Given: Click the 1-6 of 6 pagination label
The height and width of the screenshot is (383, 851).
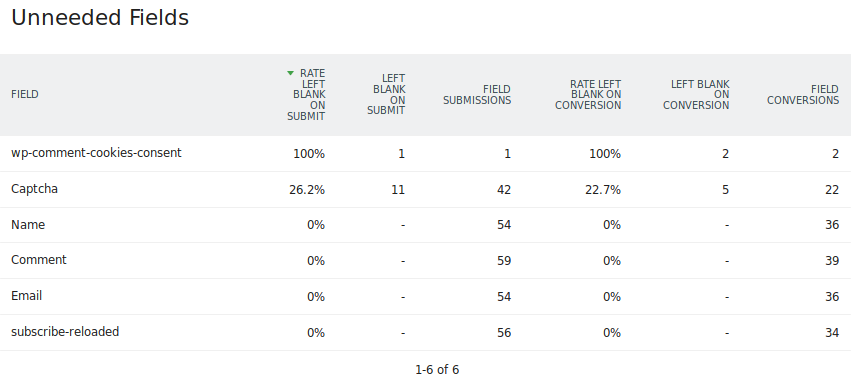Looking at the screenshot, I should coord(437,370).
